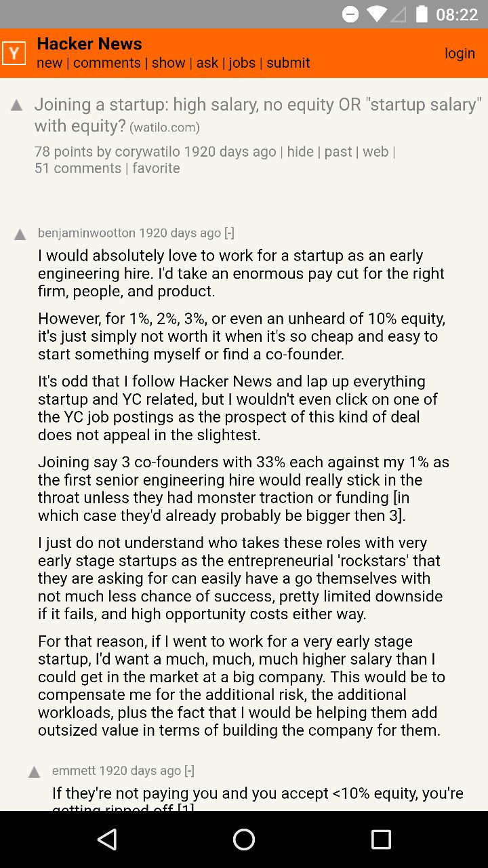The image size is (488, 868).
Task: Go to 'comments' in top navigation
Action: pyautogui.click(x=107, y=63)
